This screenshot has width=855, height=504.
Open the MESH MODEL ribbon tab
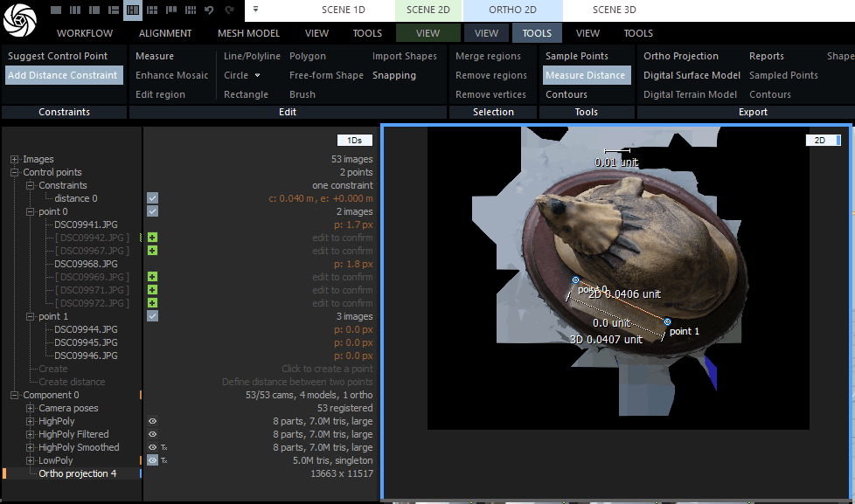pyautogui.click(x=248, y=33)
